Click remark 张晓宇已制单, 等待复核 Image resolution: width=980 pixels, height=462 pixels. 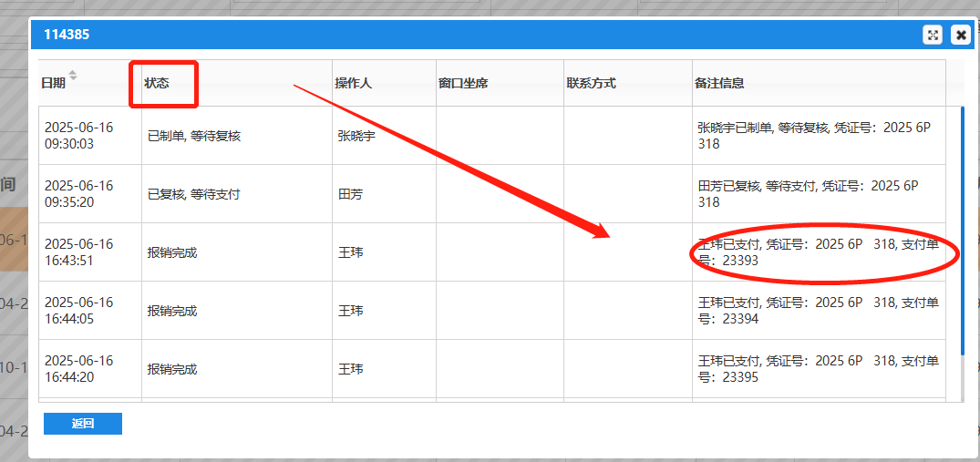(814, 136)
